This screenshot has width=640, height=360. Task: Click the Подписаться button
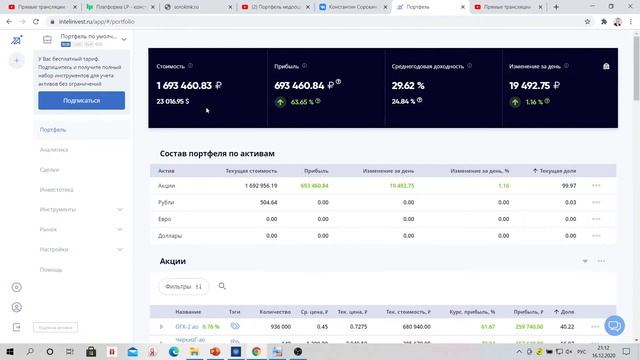click(x=82, y=100)
